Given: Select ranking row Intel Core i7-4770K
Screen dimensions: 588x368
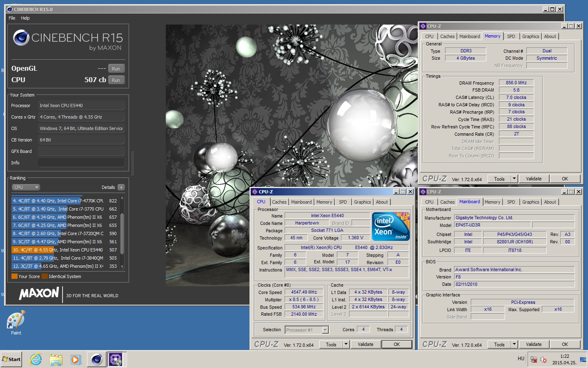Looking at the screenshot, I should click(x=65, y=201).
